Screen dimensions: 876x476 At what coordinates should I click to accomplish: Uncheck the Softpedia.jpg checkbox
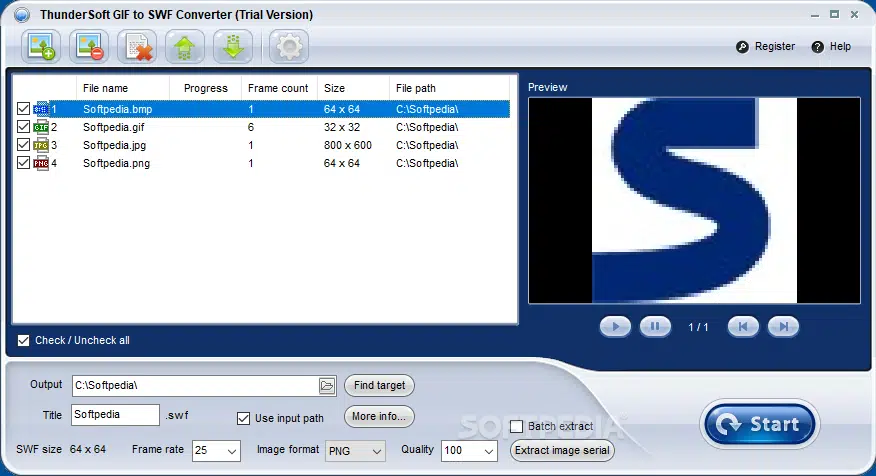(23, 145)
